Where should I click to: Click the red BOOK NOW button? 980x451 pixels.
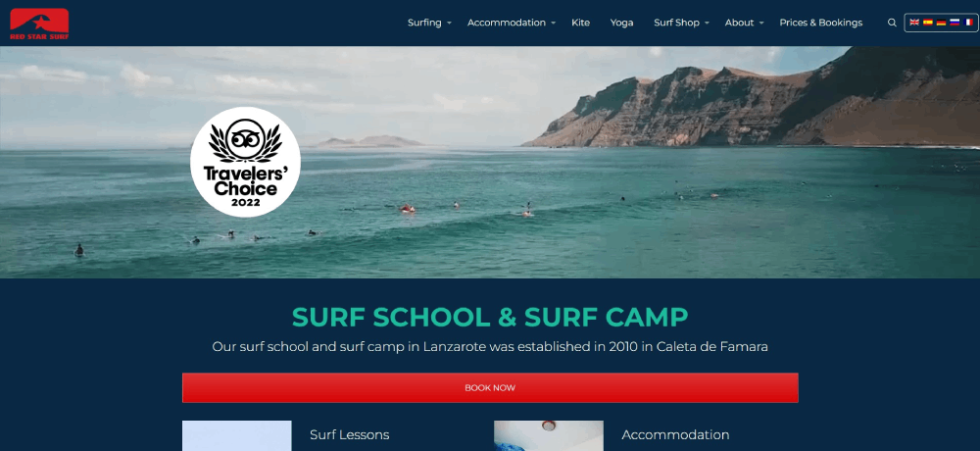490,388
